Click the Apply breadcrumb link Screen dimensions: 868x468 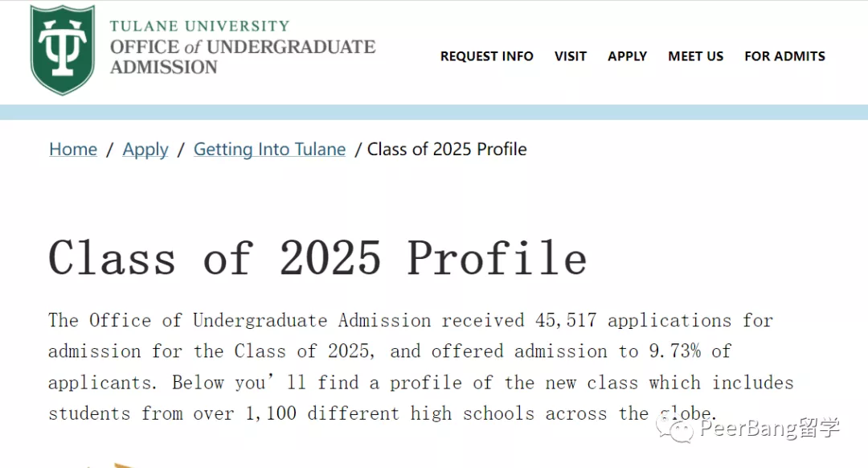coord(145,150)
